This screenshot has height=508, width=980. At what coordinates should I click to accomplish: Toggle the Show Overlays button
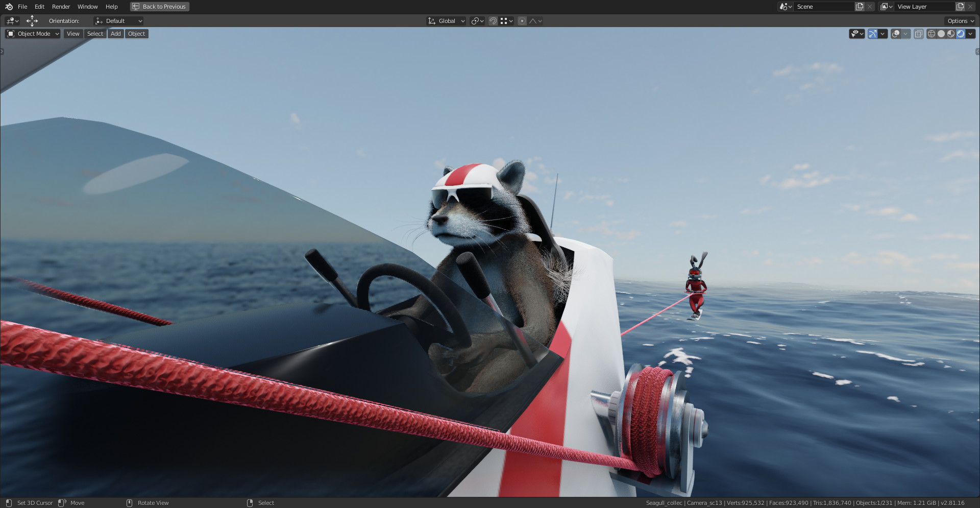click(x=896, y=34)
